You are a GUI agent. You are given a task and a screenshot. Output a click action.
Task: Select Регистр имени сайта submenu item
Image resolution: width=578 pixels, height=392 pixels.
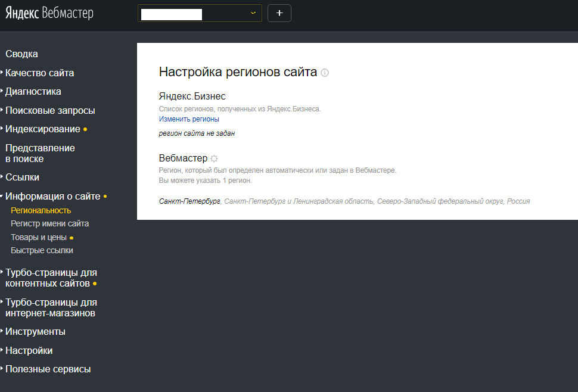point(50,223)
